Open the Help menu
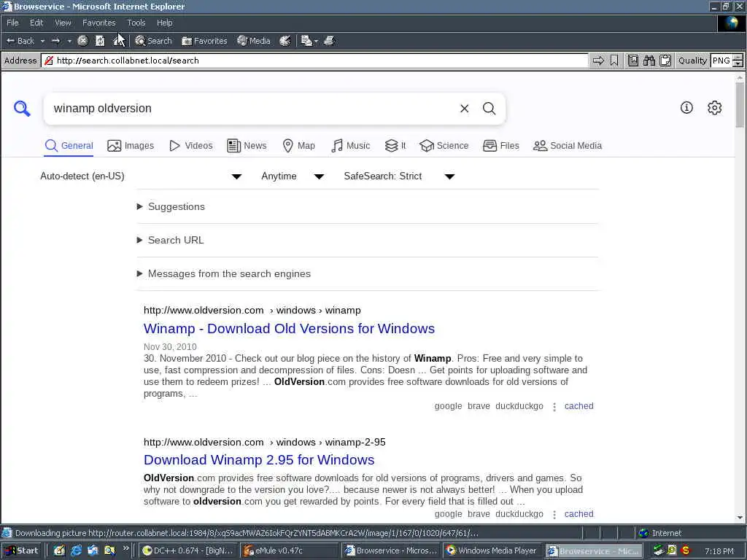 [164, 23]
